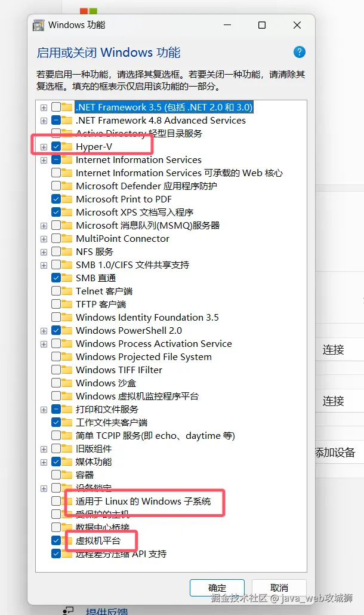Confirm changes with the 确定 button
This screenshot has width=364, height=615.
[217, 588]
